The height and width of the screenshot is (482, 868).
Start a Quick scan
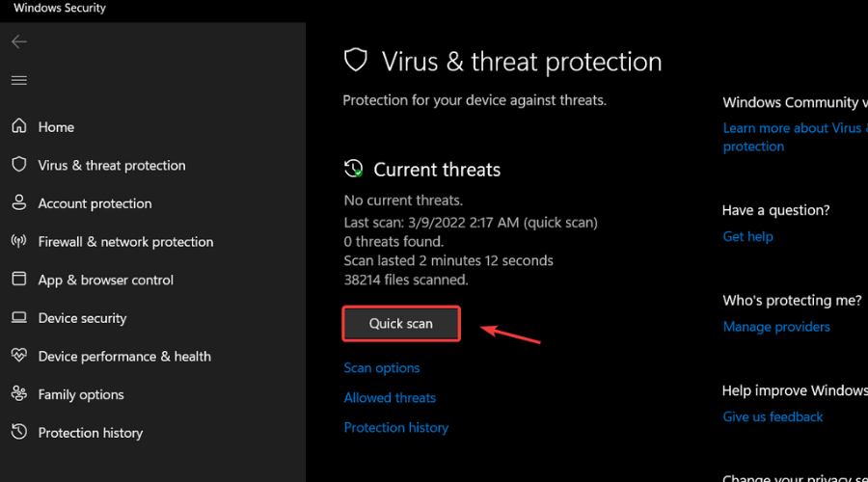click(401, 324)
